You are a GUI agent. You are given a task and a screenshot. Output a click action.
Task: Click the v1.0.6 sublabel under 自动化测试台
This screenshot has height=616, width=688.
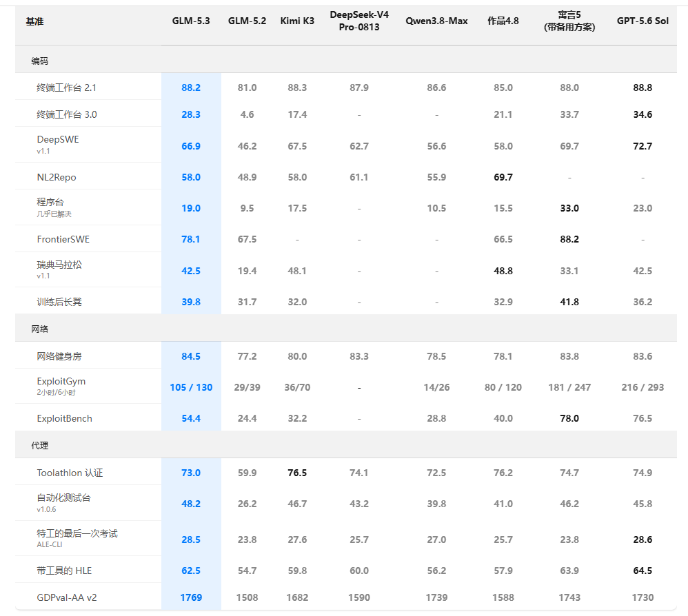[x=46, y=509]
